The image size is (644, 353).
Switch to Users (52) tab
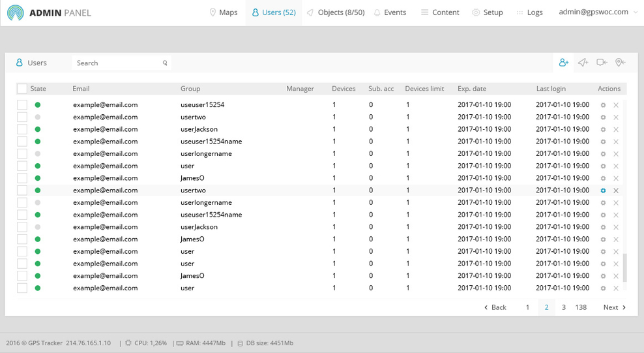tap(274, 13)
